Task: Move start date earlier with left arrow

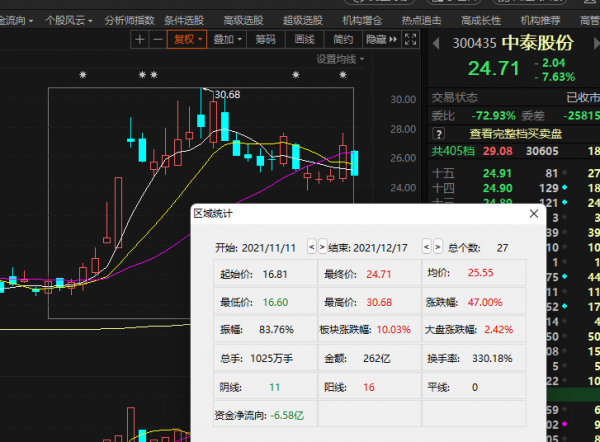Action: tap(311, 247)
